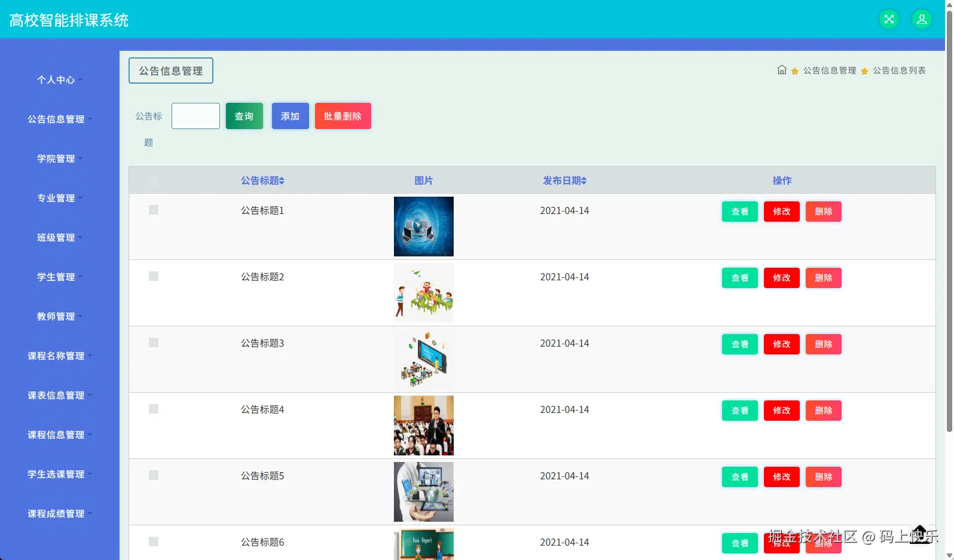Click 修改 for 公告标题3
954x560 pixels.
(781, 344)
